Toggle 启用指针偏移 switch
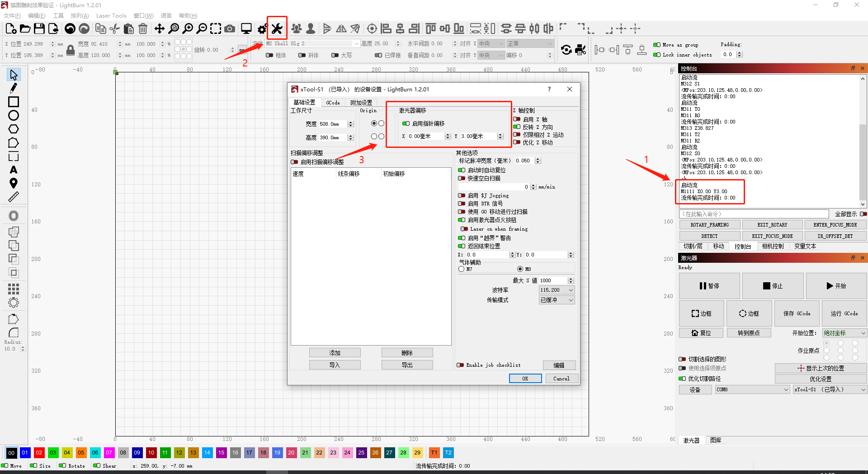 (406, 123)
